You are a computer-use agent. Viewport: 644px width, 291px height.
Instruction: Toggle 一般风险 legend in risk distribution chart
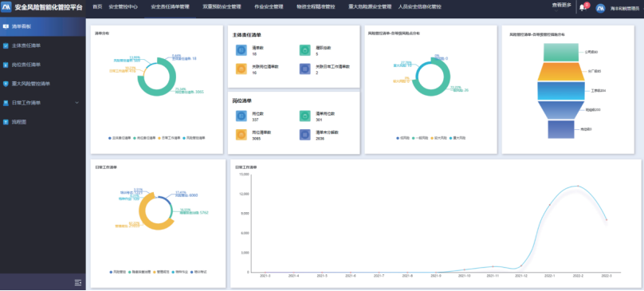pos(420,138)
